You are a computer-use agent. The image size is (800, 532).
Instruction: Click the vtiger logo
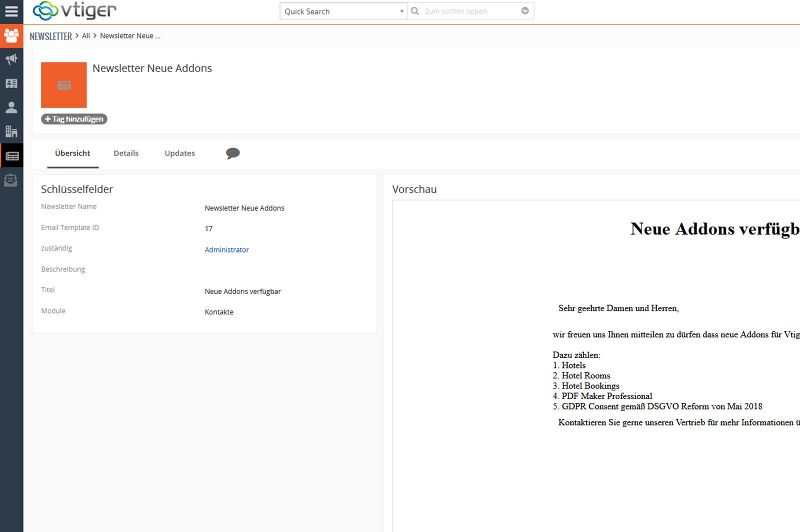click(x=74, y=10)
